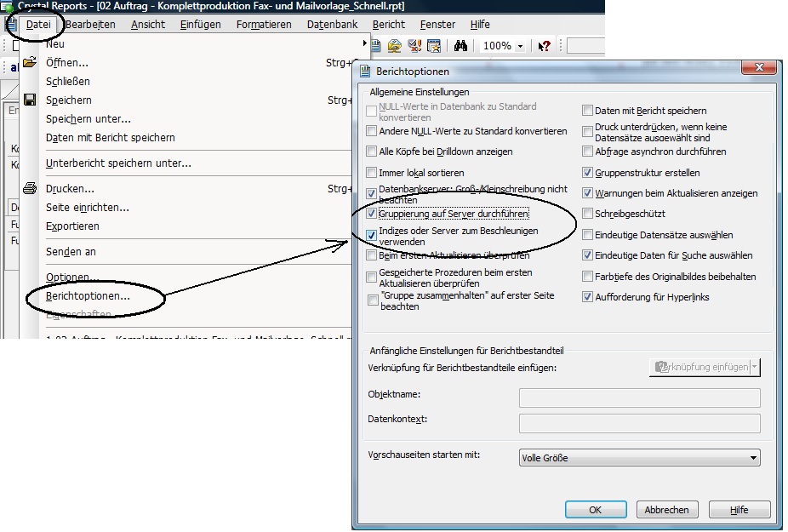Enable Immer lokal sortieren checkbox
Image resolution: width=788 pixels, height=532 pixels.
point(371,173)
